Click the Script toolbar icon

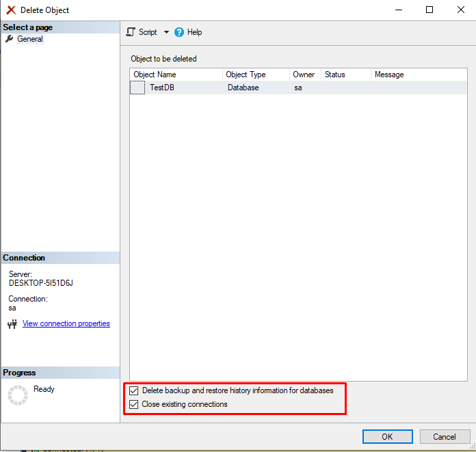click(131, 32)
